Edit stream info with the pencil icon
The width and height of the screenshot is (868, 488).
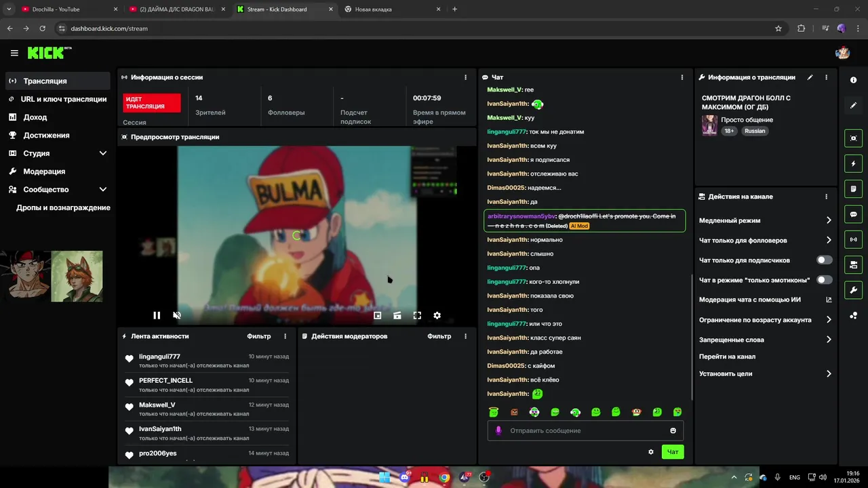click(x=810, y=77)
